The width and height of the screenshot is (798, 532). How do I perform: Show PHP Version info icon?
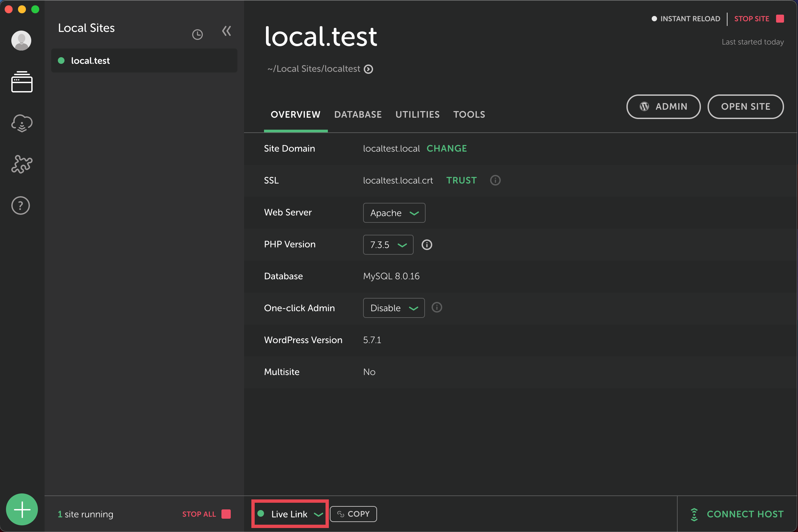(427, 245)
